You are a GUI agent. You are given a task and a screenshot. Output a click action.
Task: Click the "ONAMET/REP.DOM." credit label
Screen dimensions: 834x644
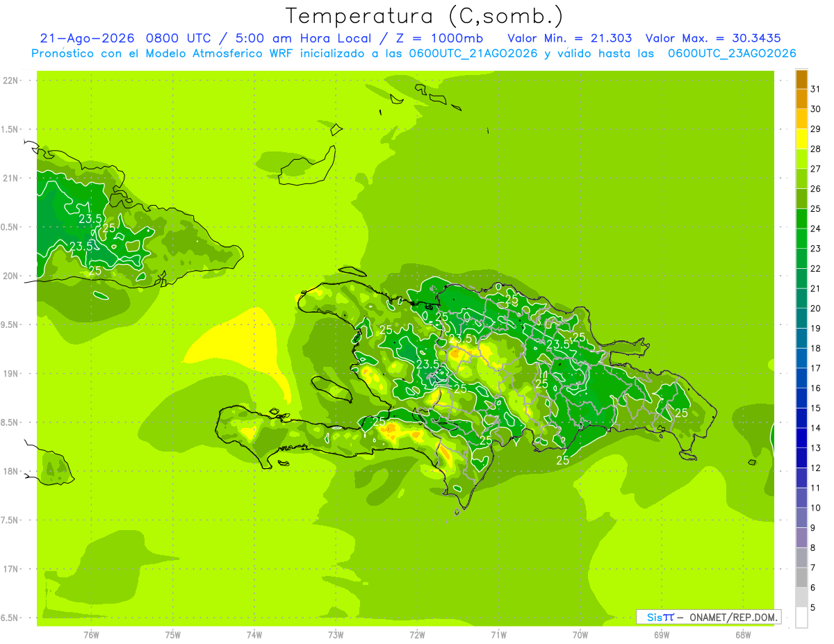(x=733, y=617)
